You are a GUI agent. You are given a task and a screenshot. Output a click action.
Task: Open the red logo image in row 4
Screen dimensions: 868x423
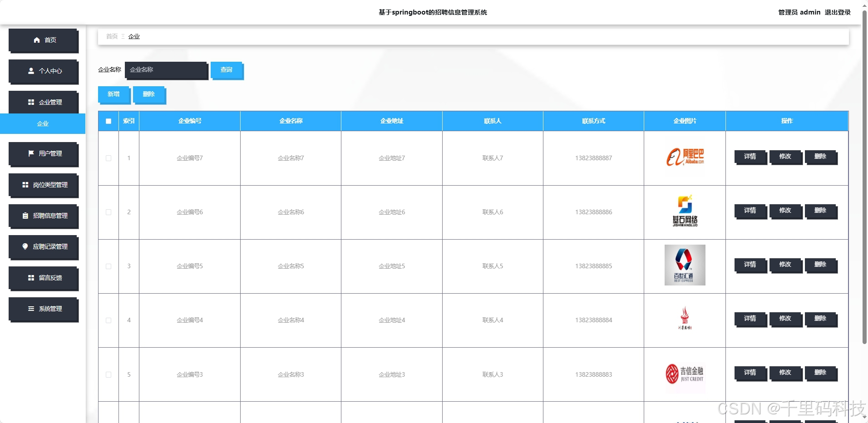tap(685, 318)
